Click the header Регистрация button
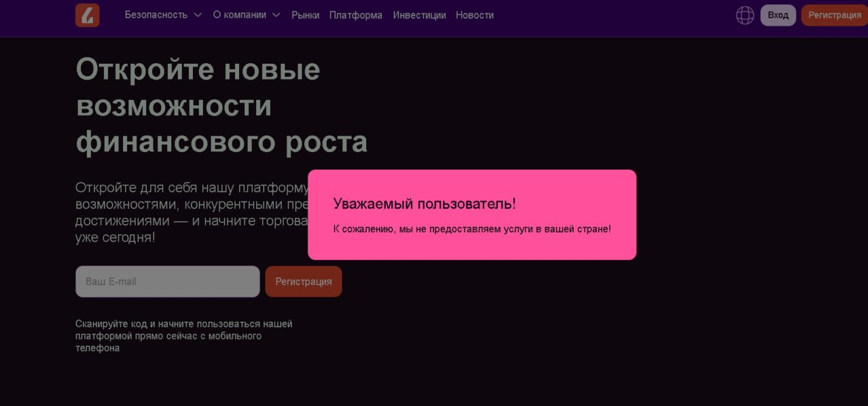 pyautogui.click(x=834, y=15)
